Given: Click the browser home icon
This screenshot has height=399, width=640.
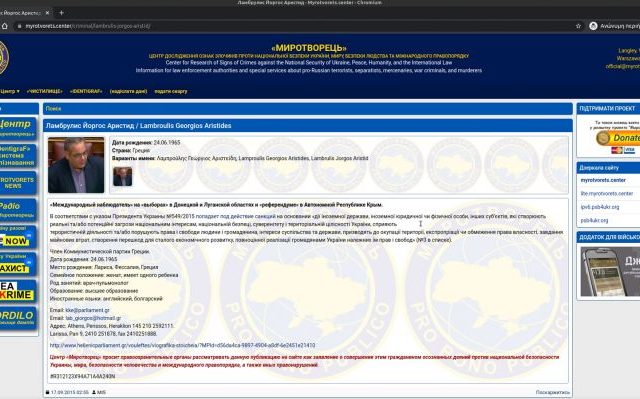Looking at the screenshot, I should point(4,26).
